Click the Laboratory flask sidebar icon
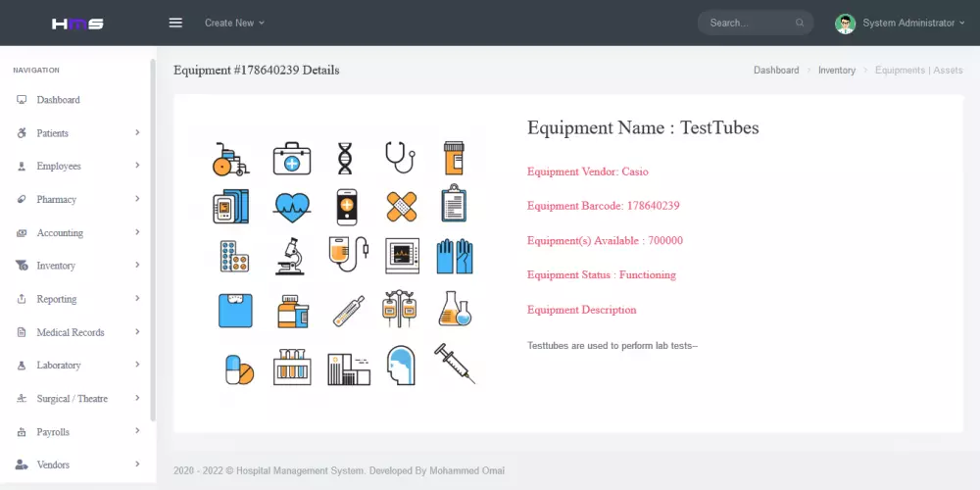The height and width of the screenshot is (490, 980). (x=22, y=365)
